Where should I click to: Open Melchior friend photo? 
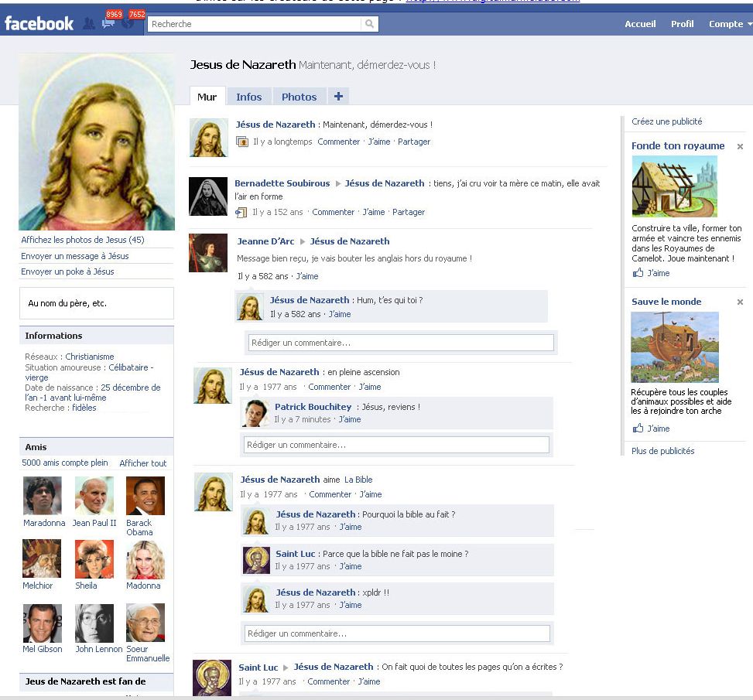coord(42,558)
